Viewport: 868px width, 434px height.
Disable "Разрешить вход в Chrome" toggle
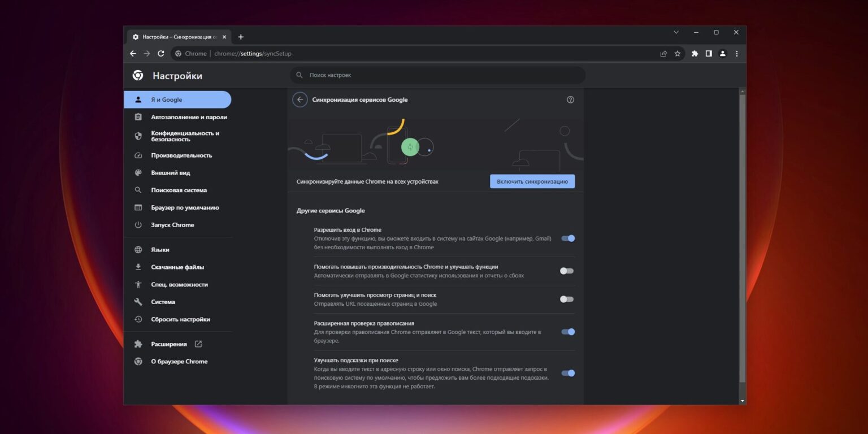tap(567, 238)
